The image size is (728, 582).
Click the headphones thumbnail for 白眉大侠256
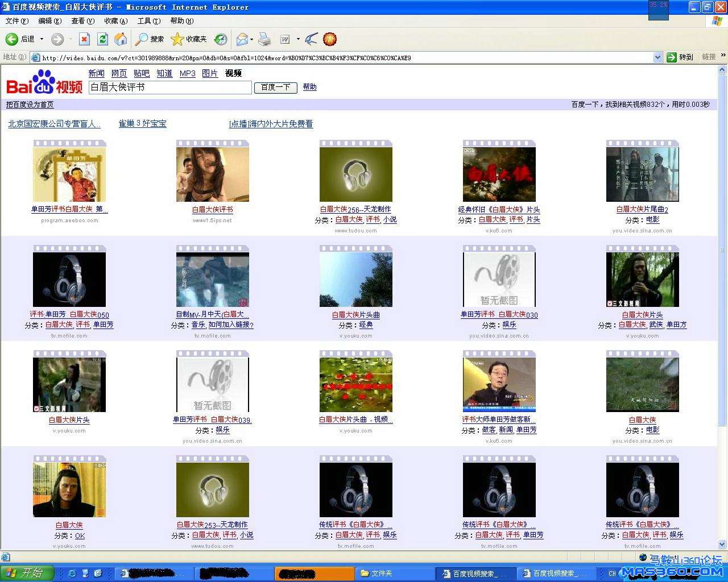pos(356,174)
